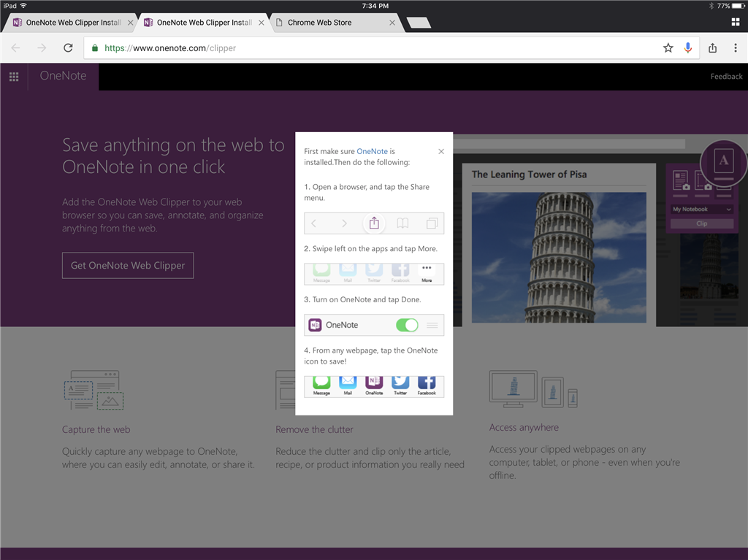The image size is (748, 560).
Task: Close the first OneNote Web Clipper tab
Action: coord(130,23)
